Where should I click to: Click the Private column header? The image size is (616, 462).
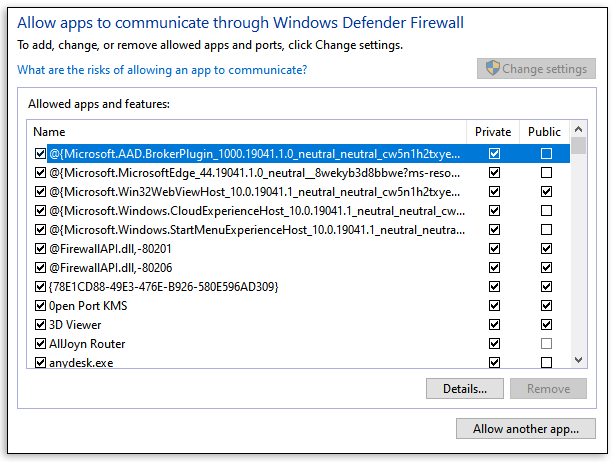click(x=494, y=132)
